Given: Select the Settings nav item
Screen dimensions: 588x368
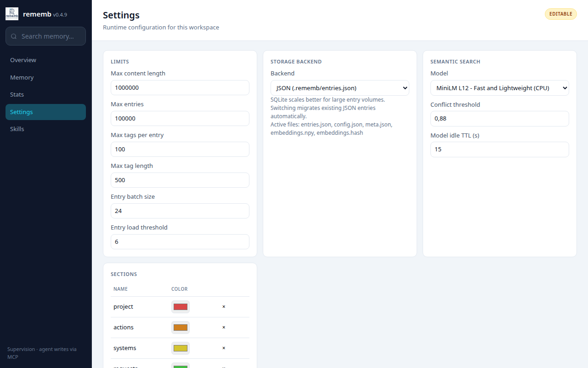Looking at the screenshot, I should point(45,112).
